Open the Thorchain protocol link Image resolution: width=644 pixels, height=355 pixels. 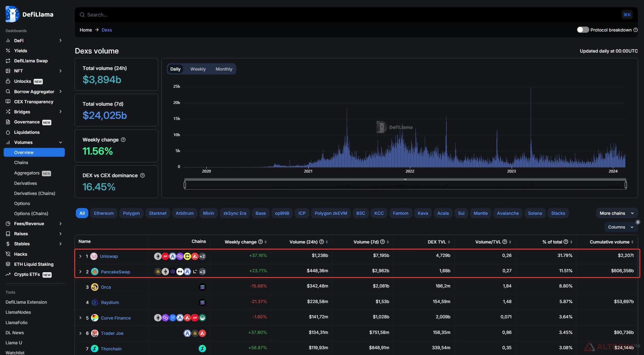click(x=111, y=349)
